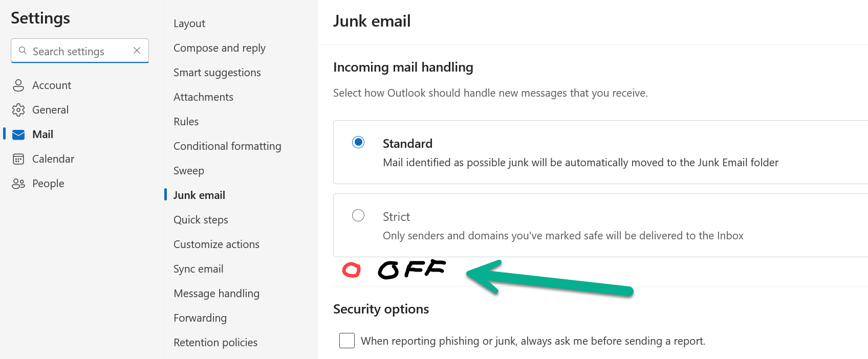This screenshot has width=868, height=359.
Task: Select the General settings icon
Action: pyautogui.click(x=50, y=109)
